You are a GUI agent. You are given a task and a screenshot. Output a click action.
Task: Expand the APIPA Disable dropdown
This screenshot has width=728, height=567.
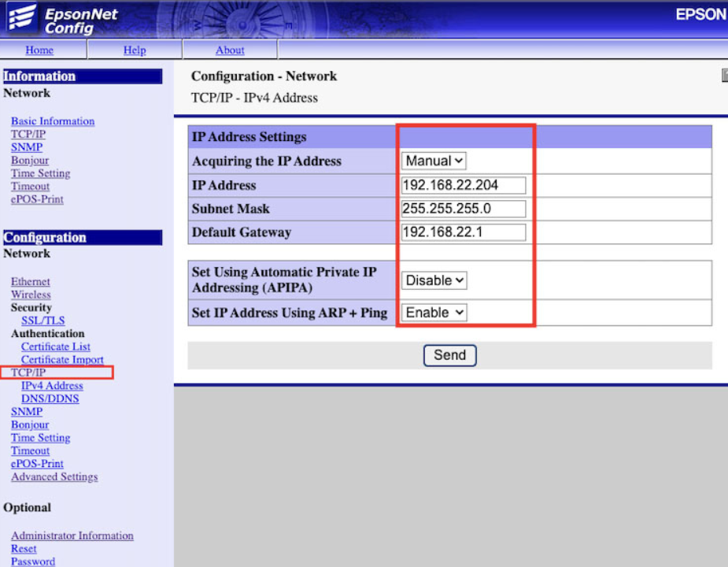coord(434,280)
